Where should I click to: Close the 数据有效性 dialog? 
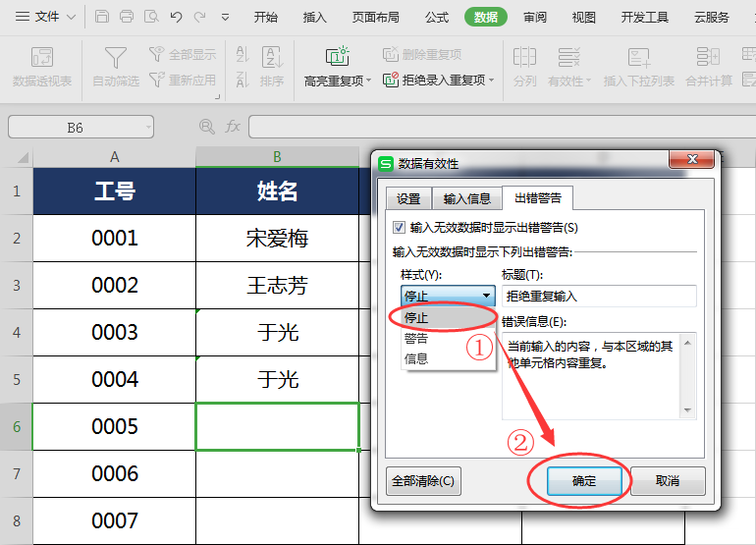[x=692, y=159]
